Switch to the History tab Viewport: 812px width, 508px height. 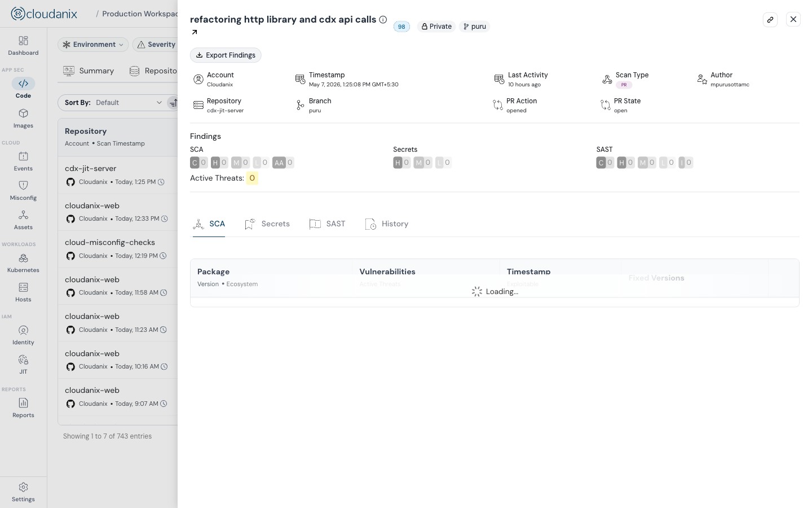click(x=387, y=224)
